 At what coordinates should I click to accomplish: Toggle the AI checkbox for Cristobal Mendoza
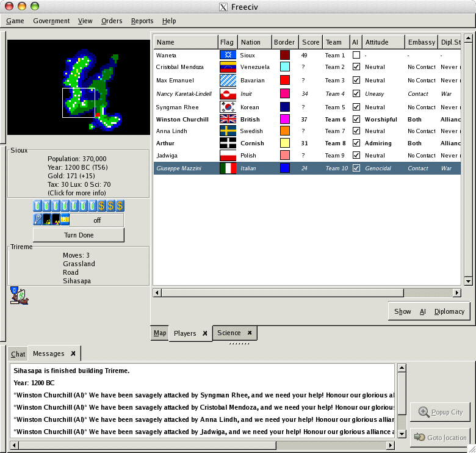[x=356, y=67]
